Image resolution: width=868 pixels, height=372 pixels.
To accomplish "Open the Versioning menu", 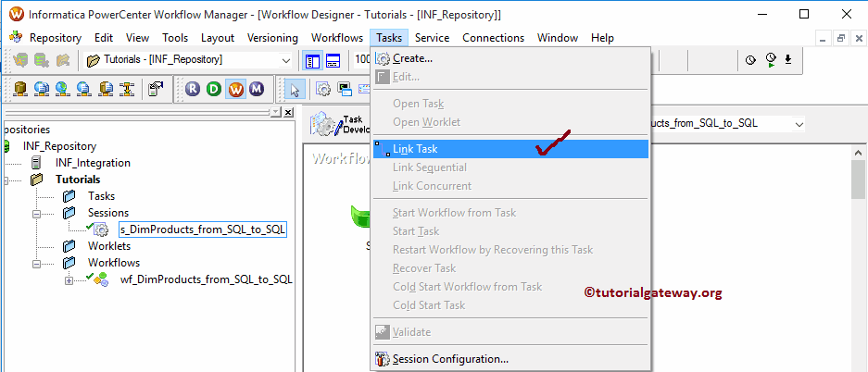I will [x=272, y=38].
